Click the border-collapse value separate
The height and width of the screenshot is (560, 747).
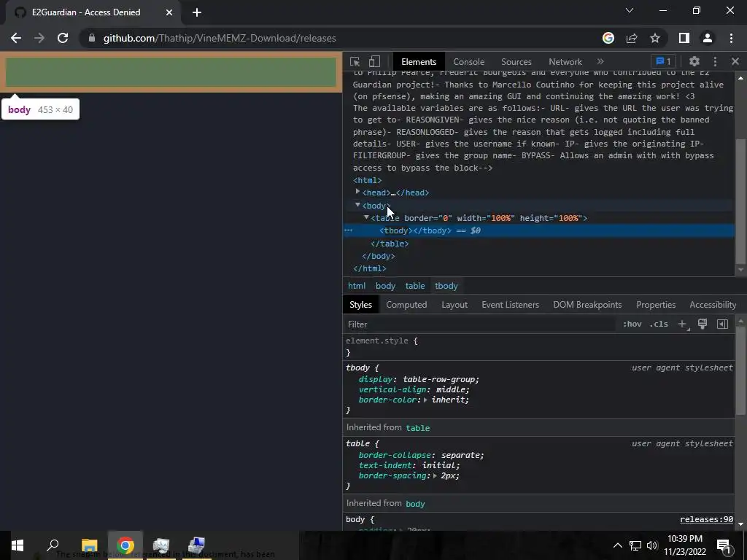pyautogui.click(x=460, y=455)
